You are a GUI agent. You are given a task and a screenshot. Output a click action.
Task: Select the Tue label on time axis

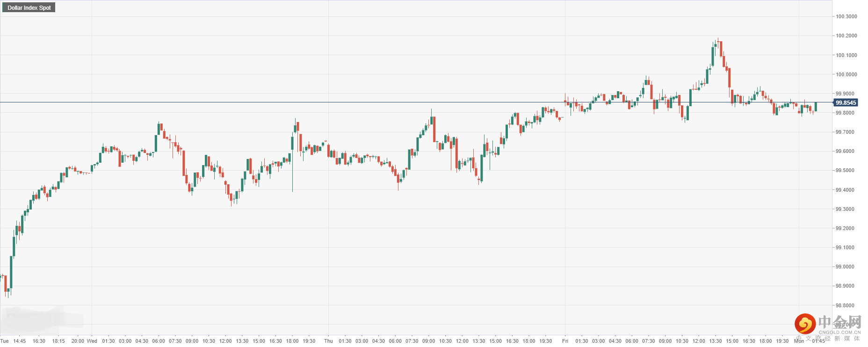pyautogui.click(x=5, y=341)
